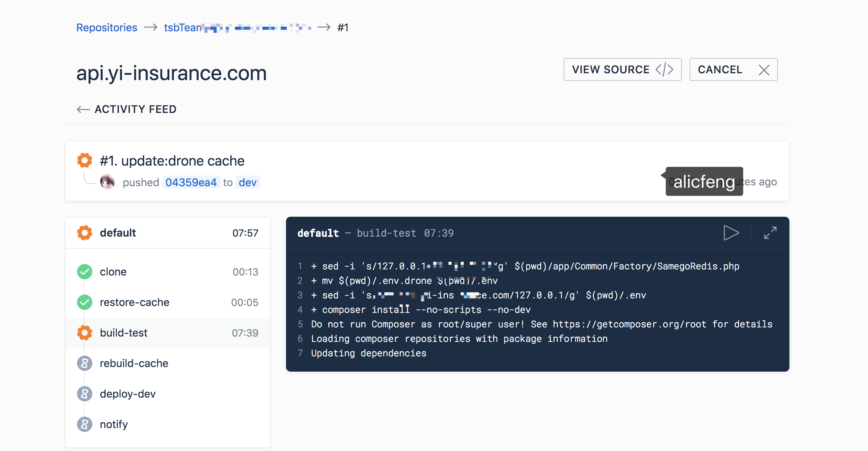Viewport: 868px width, 451px height.
Task: Click the green success check beside restore-cache
Action: (x=85, y=302)
